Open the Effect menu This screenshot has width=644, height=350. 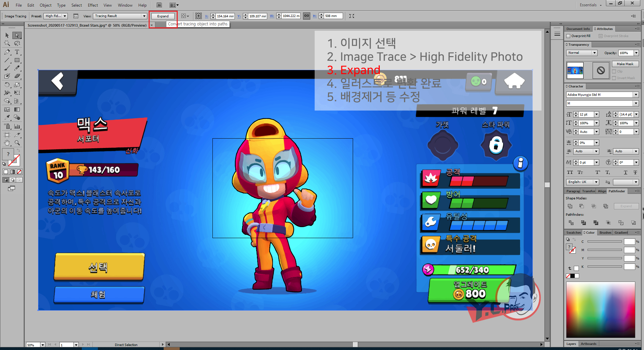(x=93, y=5)
